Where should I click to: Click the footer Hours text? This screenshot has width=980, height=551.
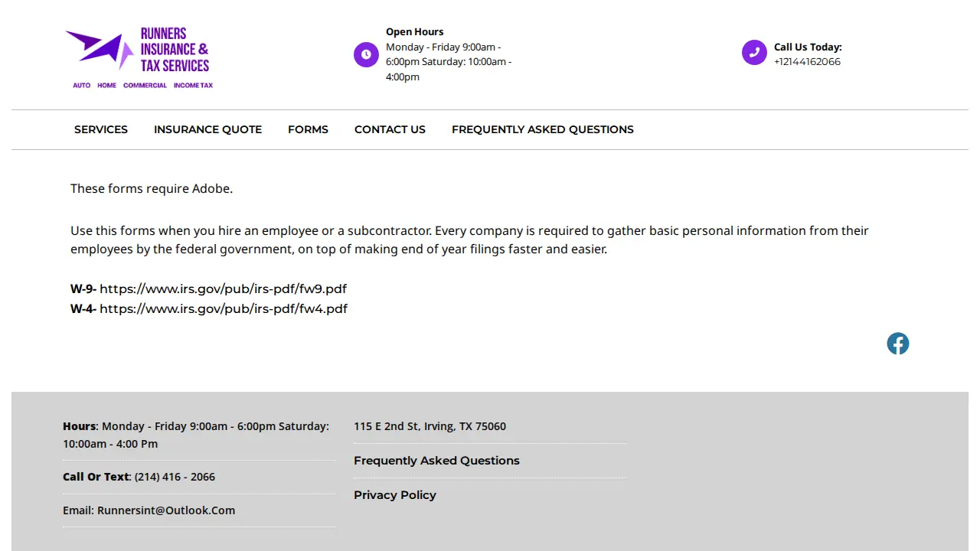196,435
